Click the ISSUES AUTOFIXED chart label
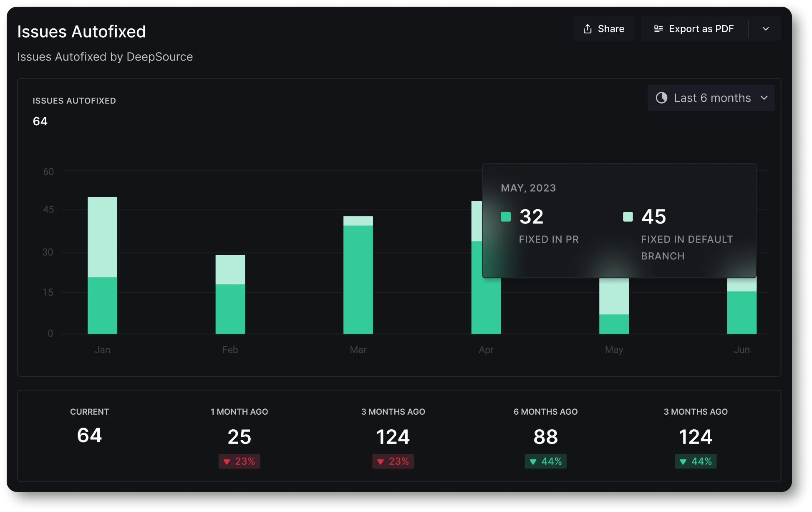The image size is (812, 512). 74,101
